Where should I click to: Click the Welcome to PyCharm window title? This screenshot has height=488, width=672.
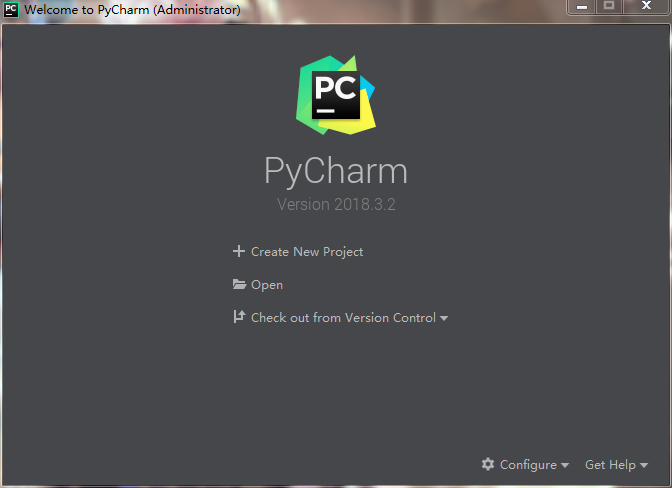(x=132, y=9)
